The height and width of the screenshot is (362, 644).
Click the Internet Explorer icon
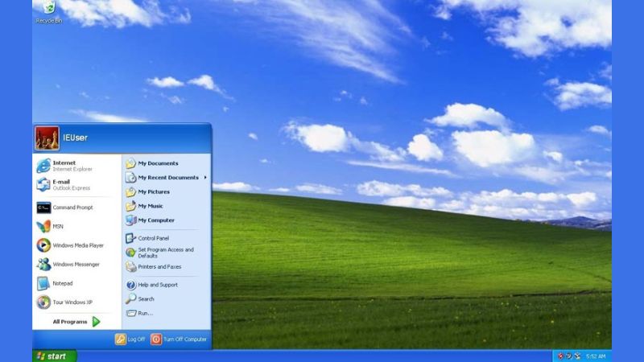(x=43, y=166)
